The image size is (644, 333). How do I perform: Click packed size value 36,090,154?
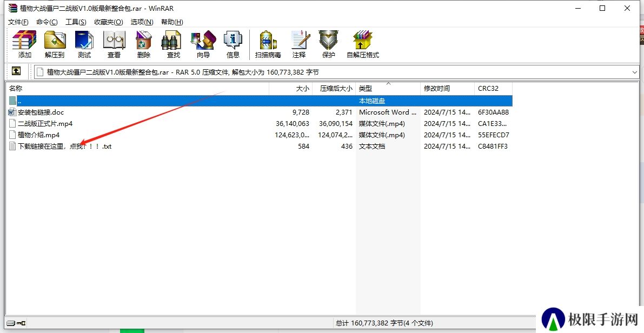tap(336, 124)
